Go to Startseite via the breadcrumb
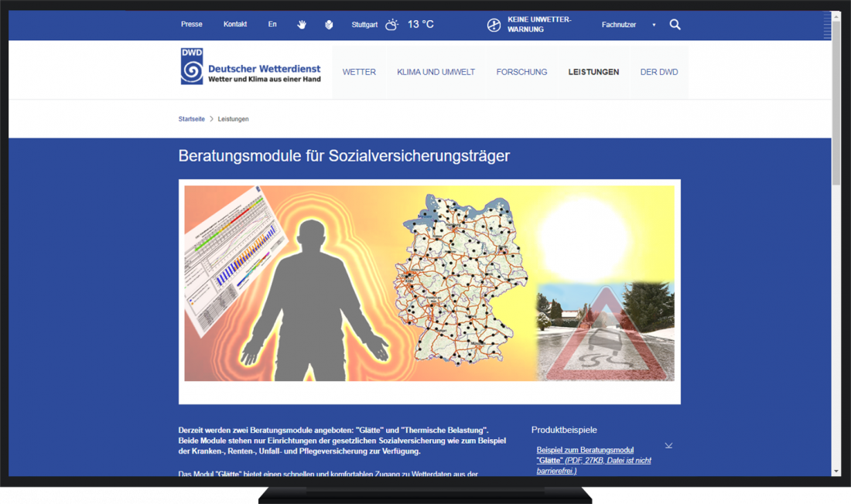This screenshot has height=504, width=851. click(x=191, y=119)
